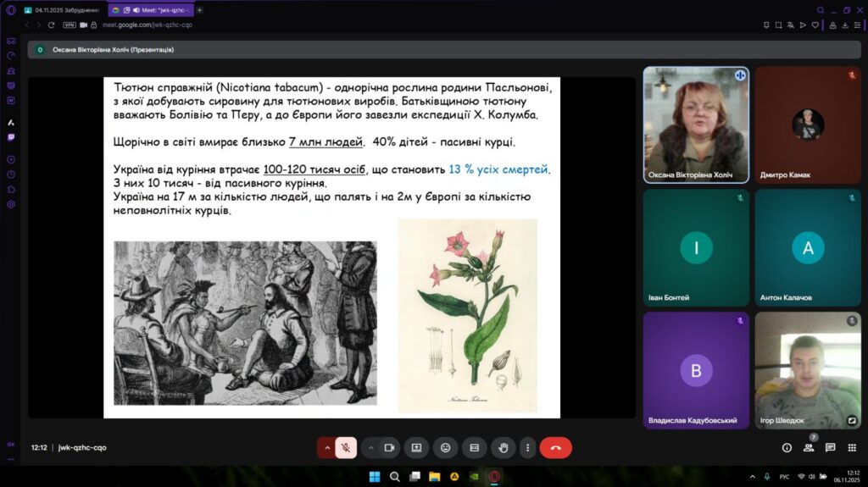Open the meeting details info icon
Viewport: 868px width, 487px height.
787,447
